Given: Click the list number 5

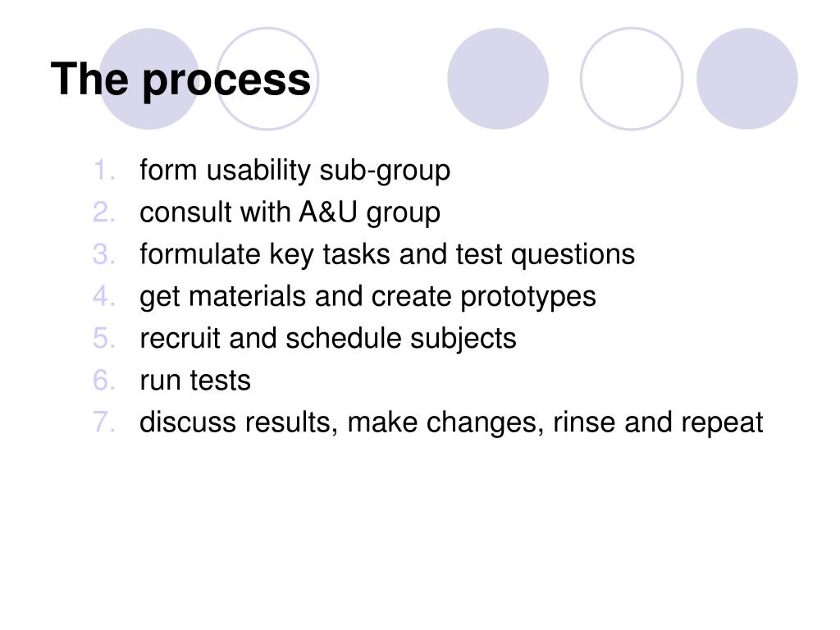Looking at the screenshot, I should pyautogui.click(x=104, y=338).
